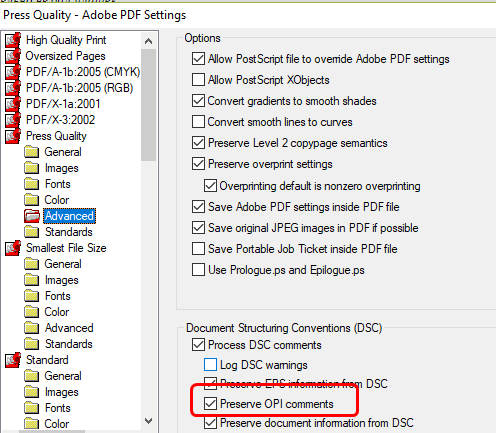Open the Images folder icon under Standard
Image resolution: width=496 pixels, height=433 pixels.
click(x=32, y=392)
